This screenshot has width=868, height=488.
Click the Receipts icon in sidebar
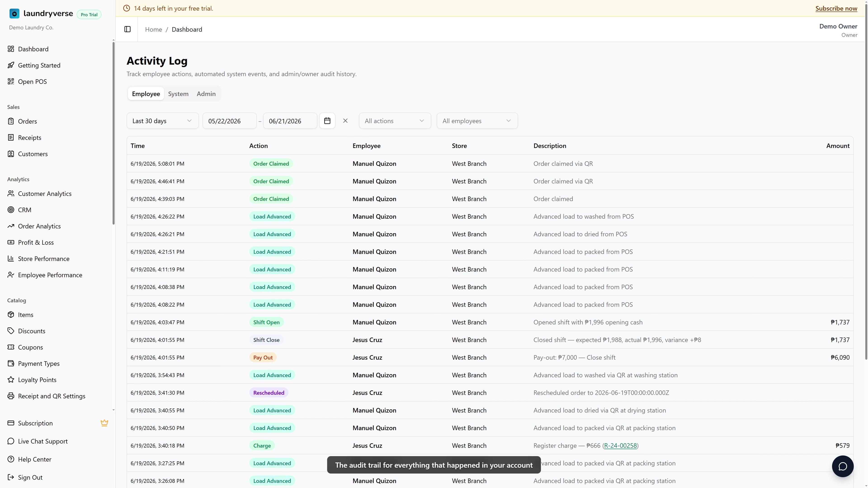tap(11, 137)
